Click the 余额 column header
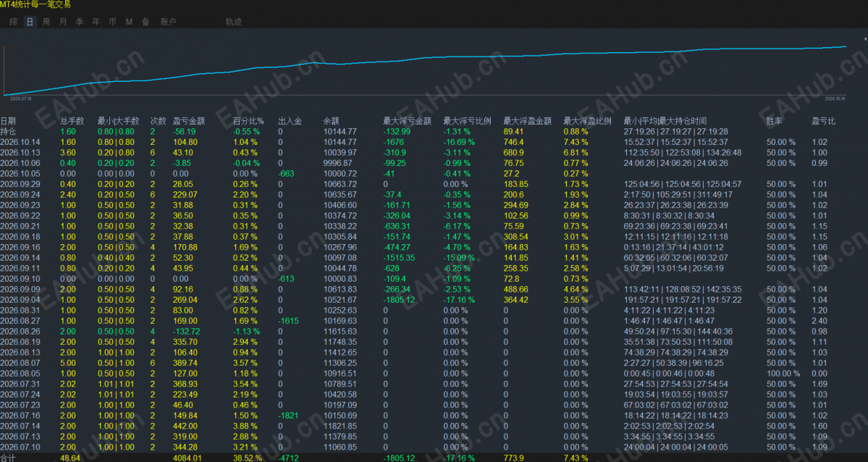 pyautogui.click(x=331, y=122)
